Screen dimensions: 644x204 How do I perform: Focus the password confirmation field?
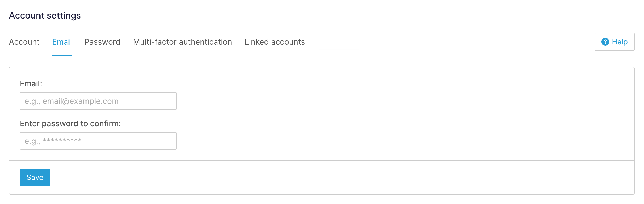[x=98, y=141]
